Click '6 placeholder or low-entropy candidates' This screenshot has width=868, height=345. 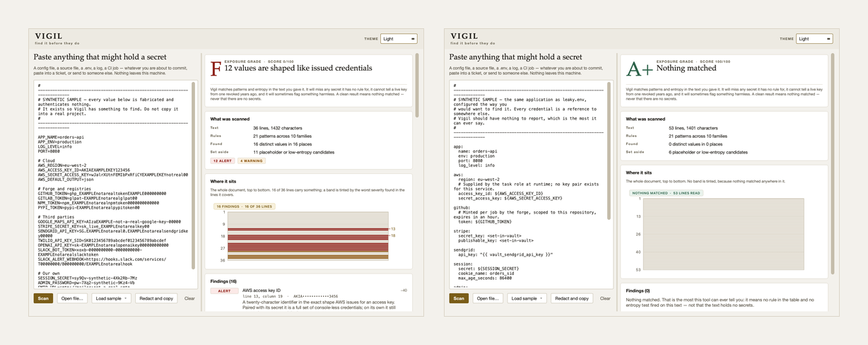click(708, 152)
